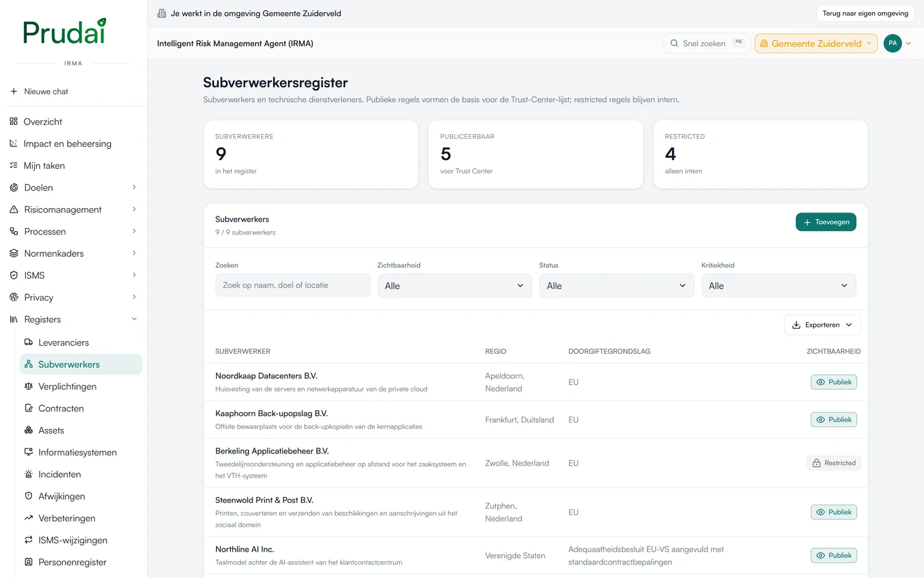The width and height of the screenshot is (924, 578).
Task: Click the Toevoegen button
Action: coord(826,222)
